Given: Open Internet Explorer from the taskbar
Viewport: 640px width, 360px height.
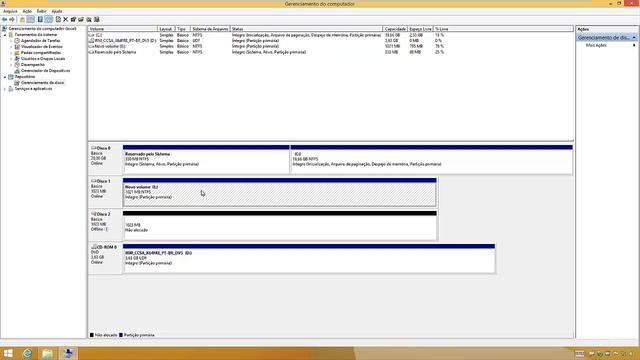Looking at the screenshot, I should click(x=27, y=353).
